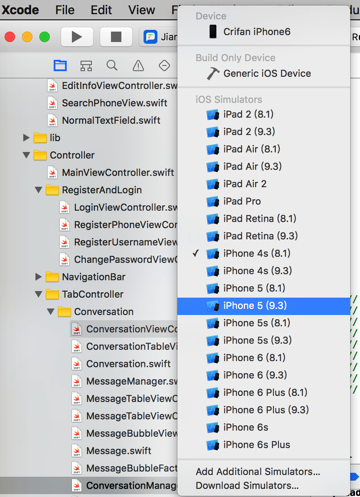Open the File menu
The image size is (360, 497).
tap(65, 10)
